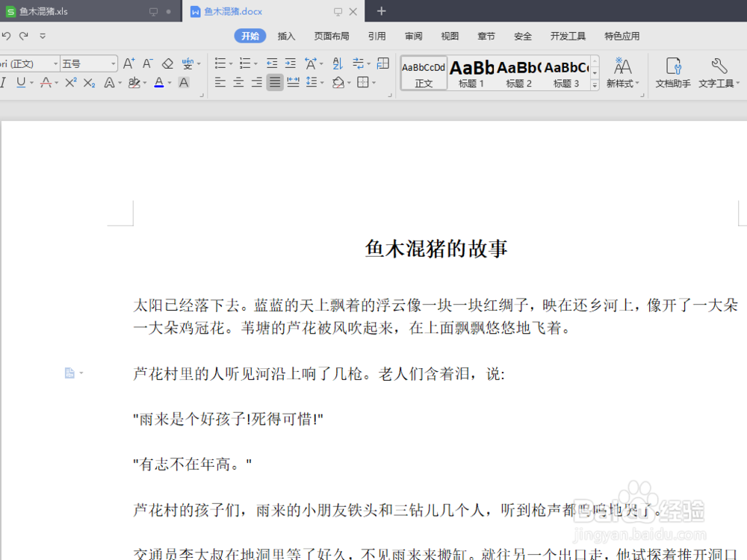747x560 pixels.
Task: Open the 章节 tab
Action: 486,36
